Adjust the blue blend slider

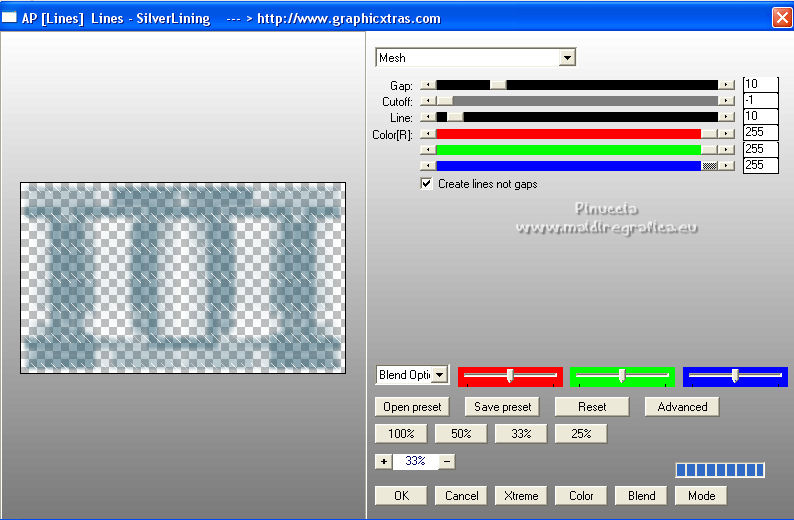(735, 377)
